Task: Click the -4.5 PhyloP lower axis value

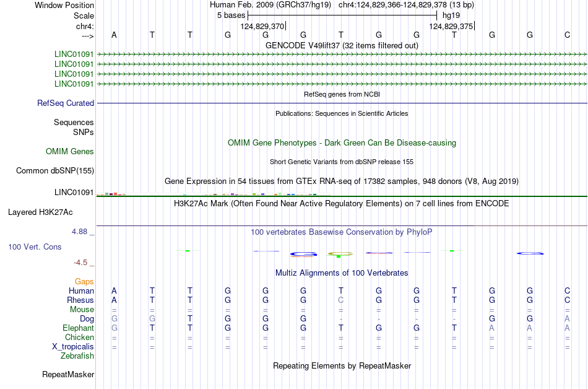Action: [80, 263]
